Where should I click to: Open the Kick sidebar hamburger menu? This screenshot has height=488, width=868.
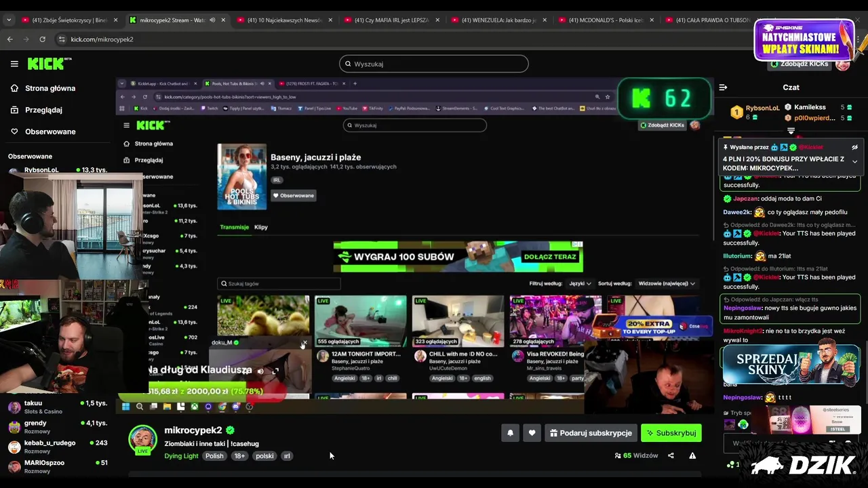tap(14, 64)
